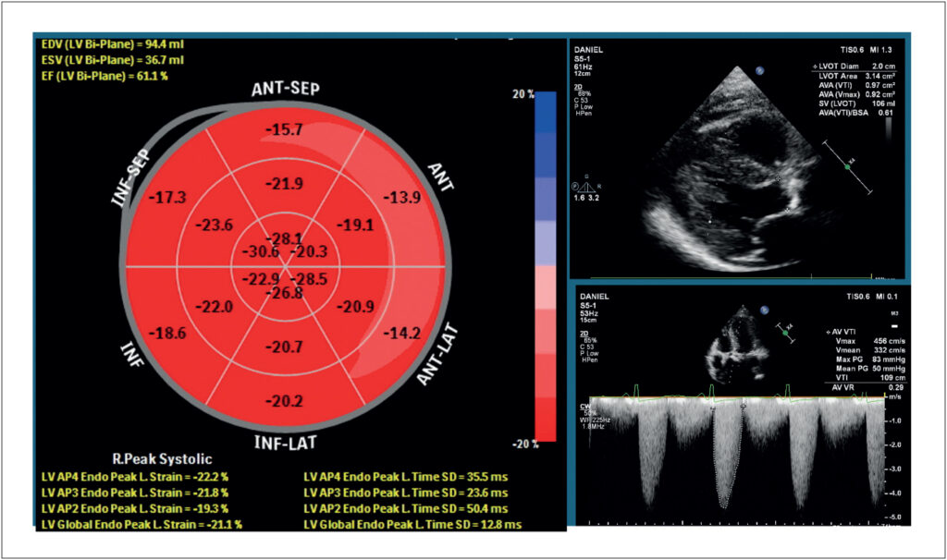Screen dimensions: 947x560
Task: Click the Mean PG 50 mmHg measurement
Action: [x=869, y=369]
